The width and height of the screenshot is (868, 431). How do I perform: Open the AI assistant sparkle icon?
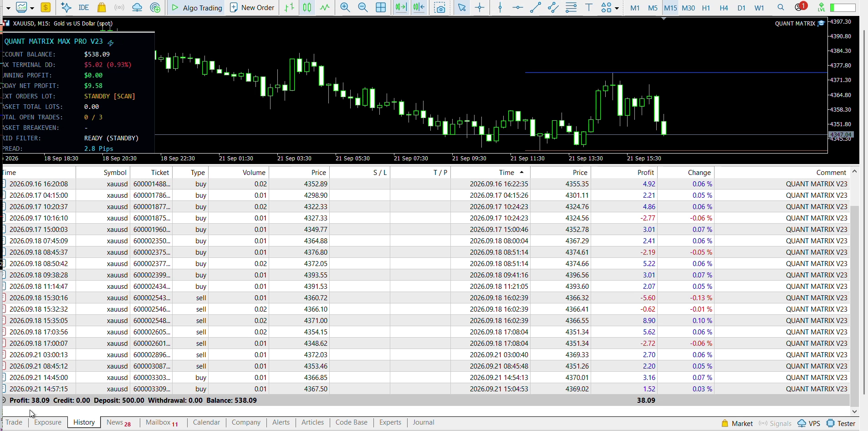[x=66, y=7]
